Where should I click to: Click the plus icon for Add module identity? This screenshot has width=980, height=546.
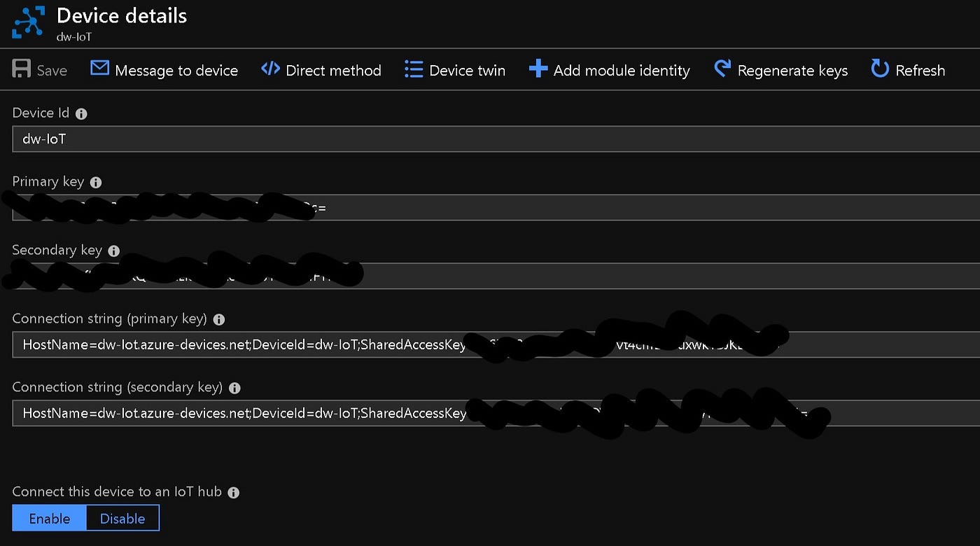click(538, 69)
